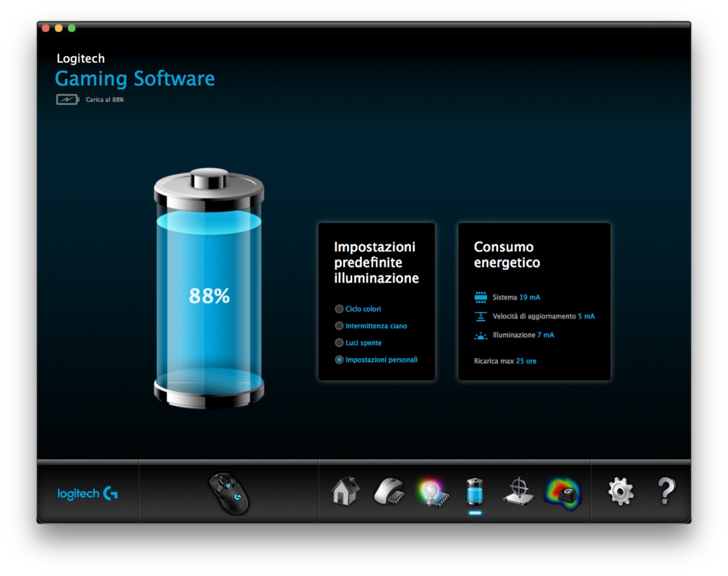This screenshot has width=728, height=576.
Task: Click the Velocità di aggiornamento icon
Action: (480, 316)
